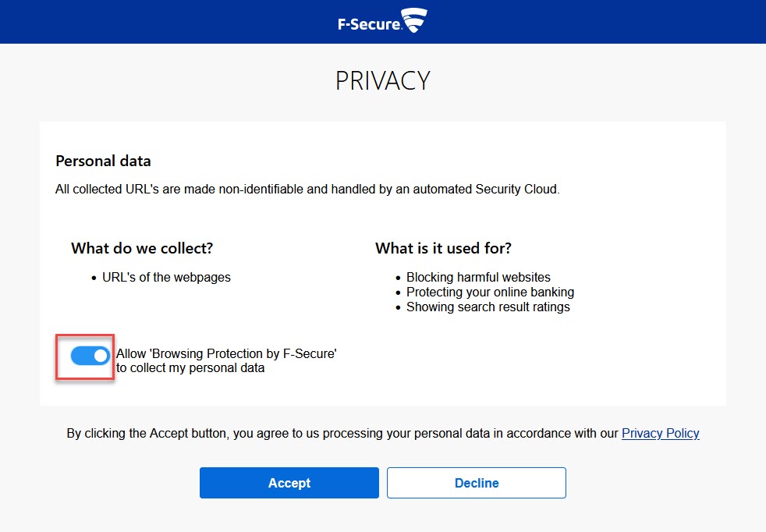Click the F-Secure shield logo icon
766x532 pixels.
[414, 21]
